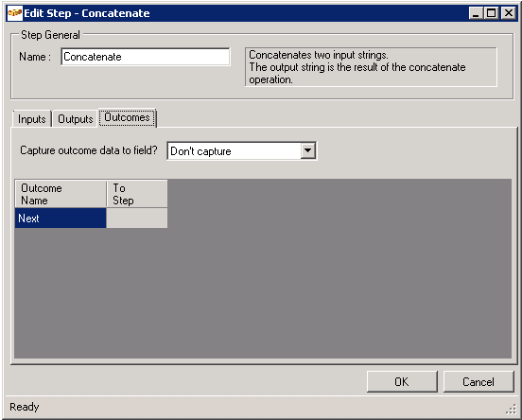
Task: Click the Ready status bar text
Action: pos(25,407)
